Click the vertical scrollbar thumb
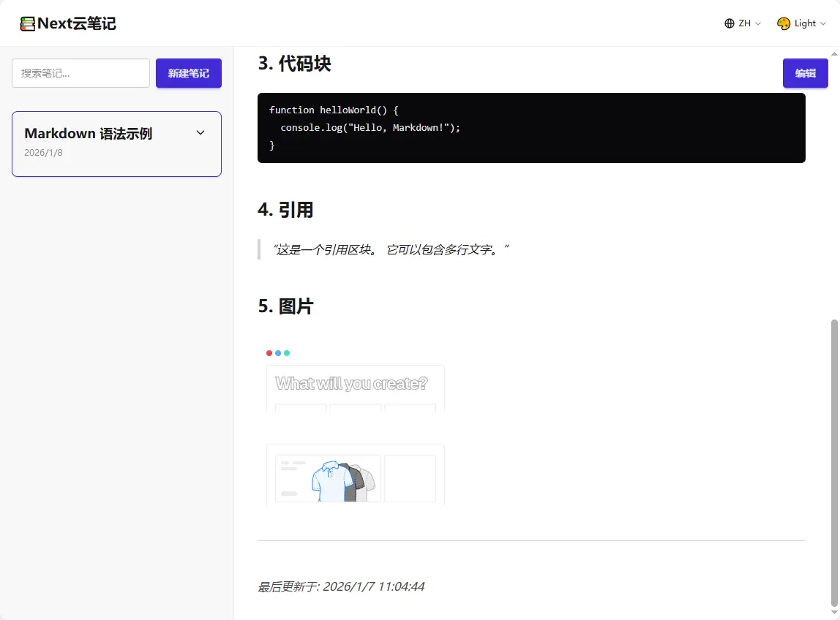 [x=835, y=461]
